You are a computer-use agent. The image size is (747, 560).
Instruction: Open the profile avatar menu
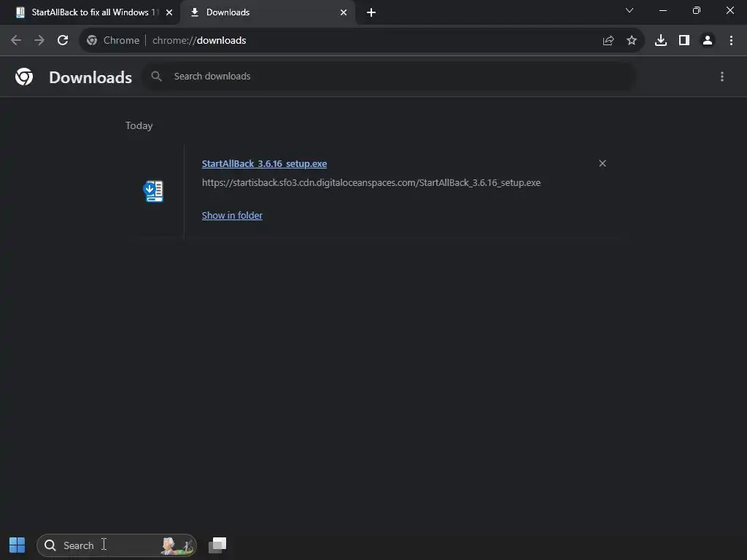click(708, 41)
